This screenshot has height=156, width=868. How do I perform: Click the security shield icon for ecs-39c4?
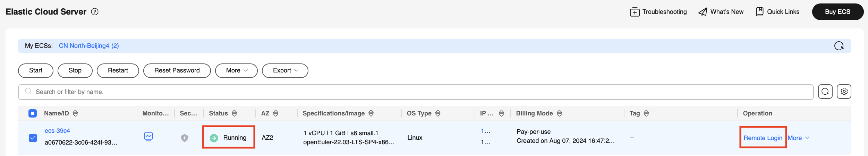click(185, 138)
